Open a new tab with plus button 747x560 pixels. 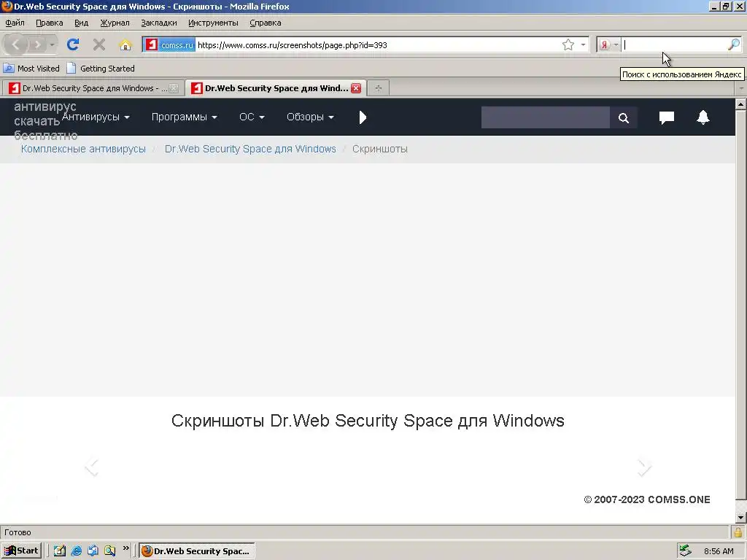coord(379,88)
